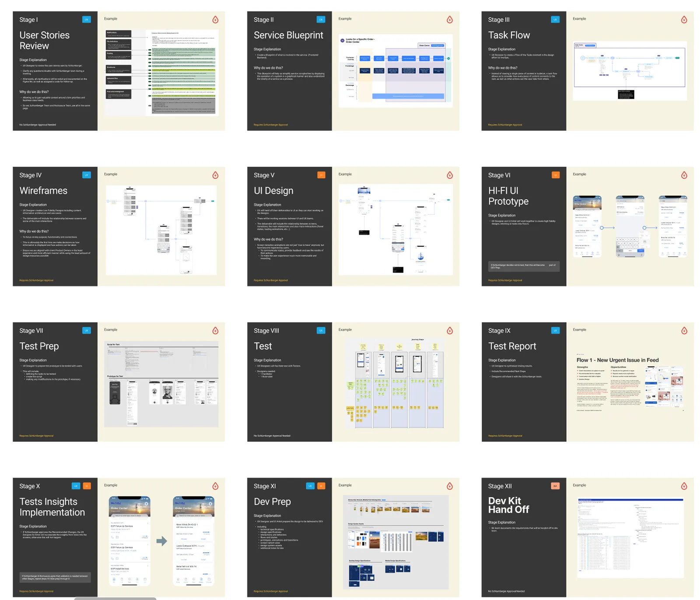Open the Dev Kit Hand Off example document
The image size is (700, 600).
(x=630, y=538)
